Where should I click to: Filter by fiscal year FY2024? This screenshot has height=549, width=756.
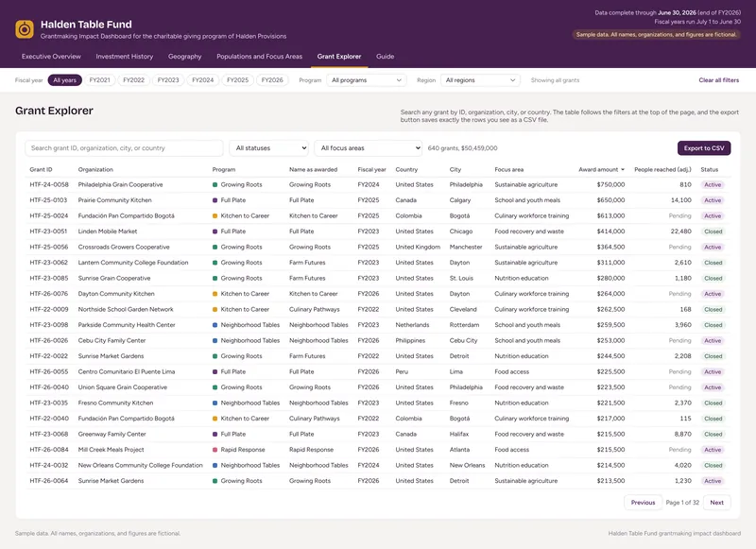(203, 80)
